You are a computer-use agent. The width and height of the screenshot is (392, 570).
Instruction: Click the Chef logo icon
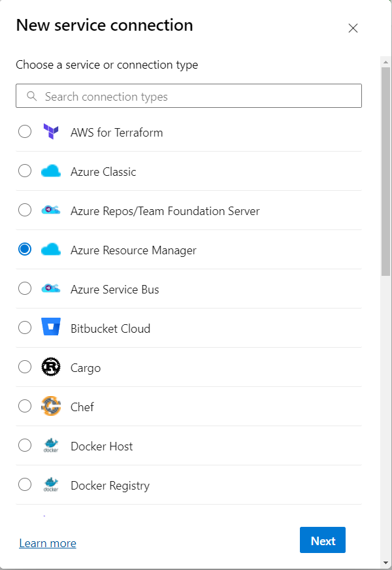pos(51,406)
